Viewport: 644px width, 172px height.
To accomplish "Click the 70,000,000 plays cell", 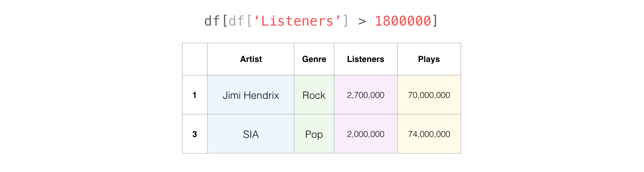I will coord(429,95).
